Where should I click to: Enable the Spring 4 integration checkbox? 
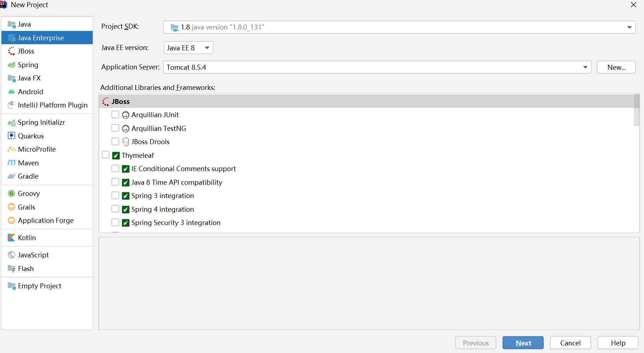pyautogui.click(x=115, y=209)
